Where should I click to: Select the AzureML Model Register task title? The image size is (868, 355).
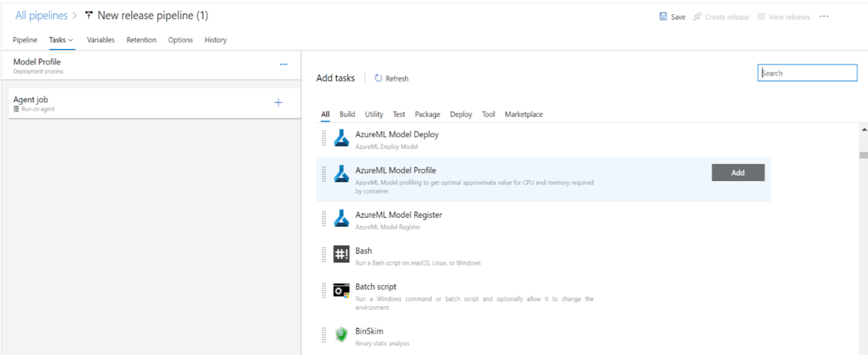tap(398, 214)
